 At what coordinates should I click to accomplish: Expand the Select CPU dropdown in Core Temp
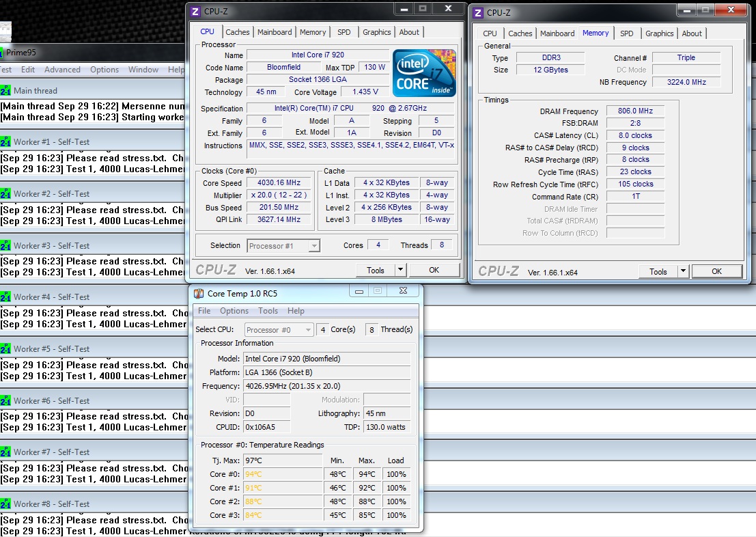[x=308, y=330]
